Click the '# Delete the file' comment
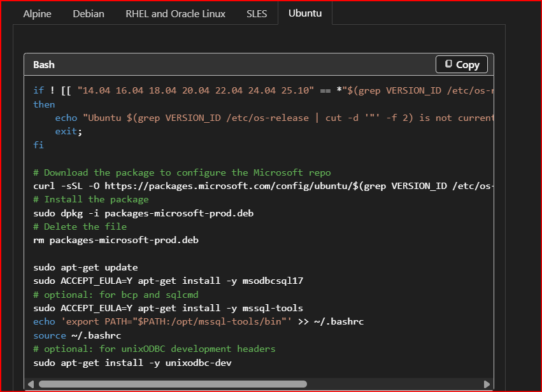Screen dimensions: 542x392 tap(80, 227)
